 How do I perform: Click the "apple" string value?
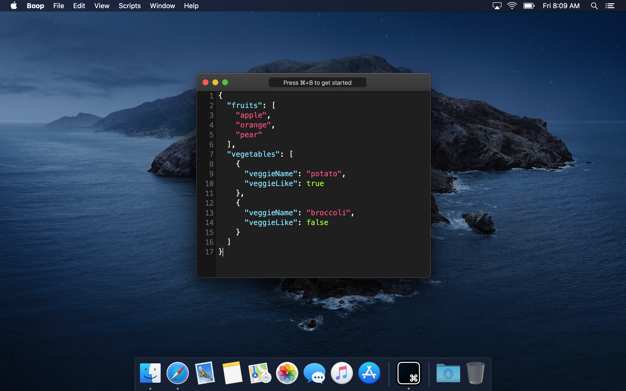click(x=251, y=115)
